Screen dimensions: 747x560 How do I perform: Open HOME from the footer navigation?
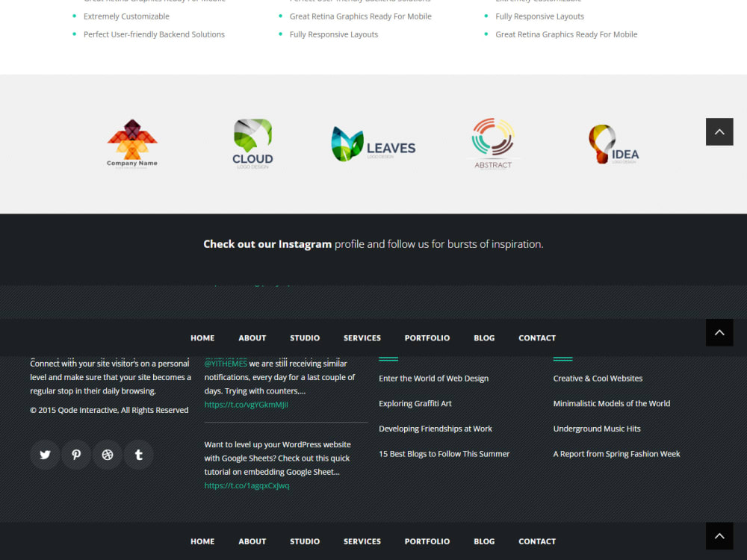coord(202,541)
